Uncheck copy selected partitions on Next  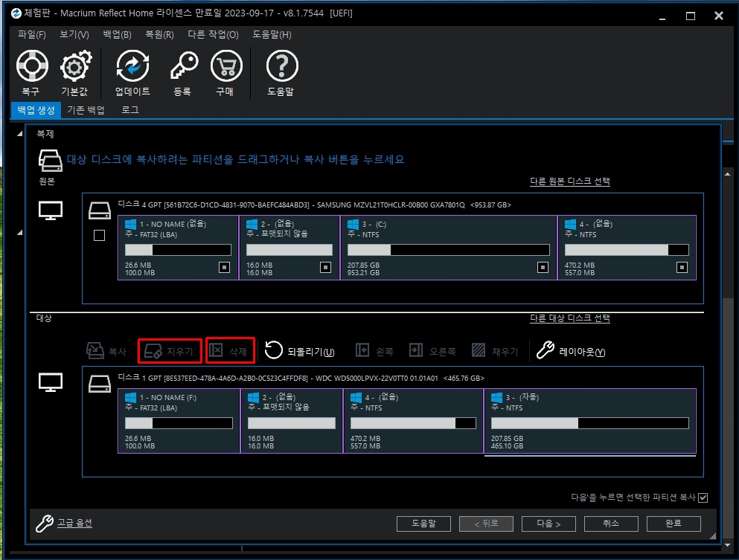(x=703, y=498)
